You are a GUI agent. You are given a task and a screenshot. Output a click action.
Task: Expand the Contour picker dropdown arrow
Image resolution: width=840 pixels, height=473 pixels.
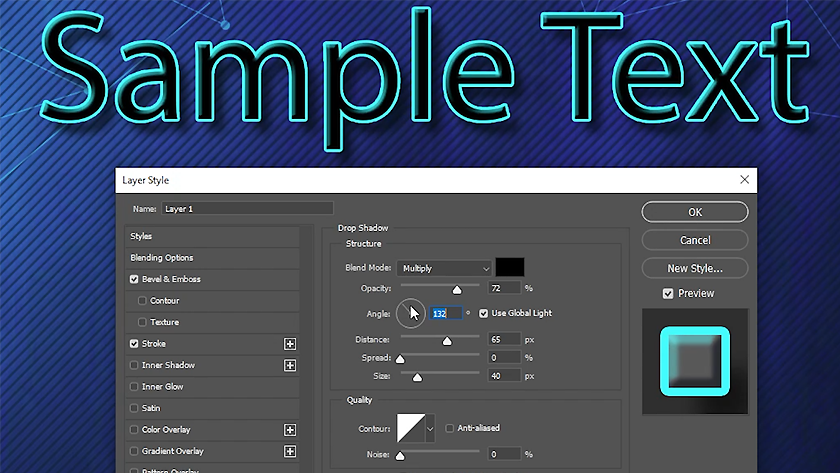pos(430,429)
